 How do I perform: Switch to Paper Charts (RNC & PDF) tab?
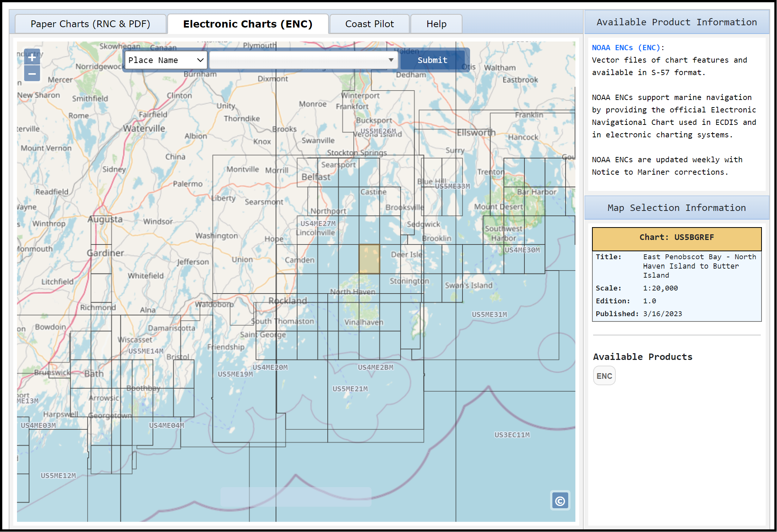pos(91,24)
